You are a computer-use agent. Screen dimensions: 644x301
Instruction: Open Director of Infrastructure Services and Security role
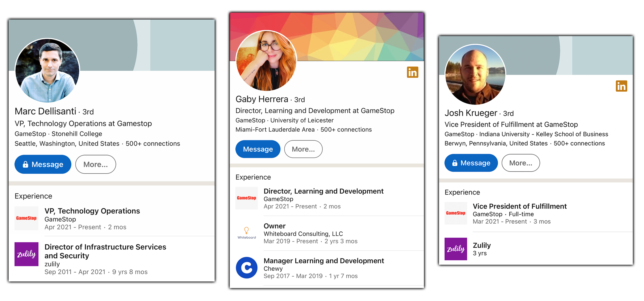tap(105, 251)
